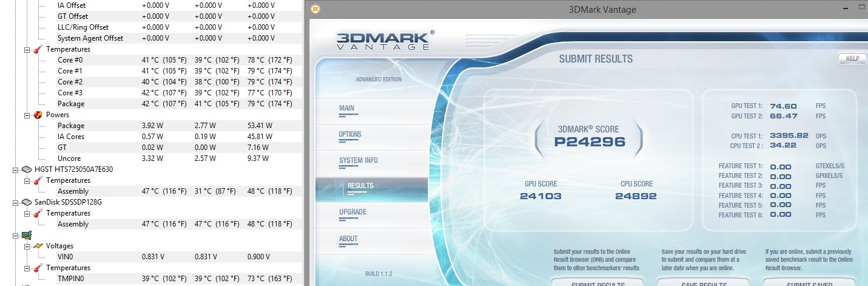The height and width of the screenshot is (286, 868).
Task: Click the Package max power value 53.41 W
Action: [260, 126]
